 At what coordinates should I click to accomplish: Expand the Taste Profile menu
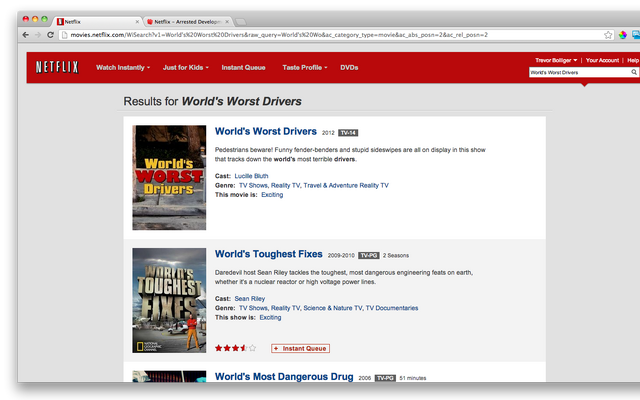point(305,68)
